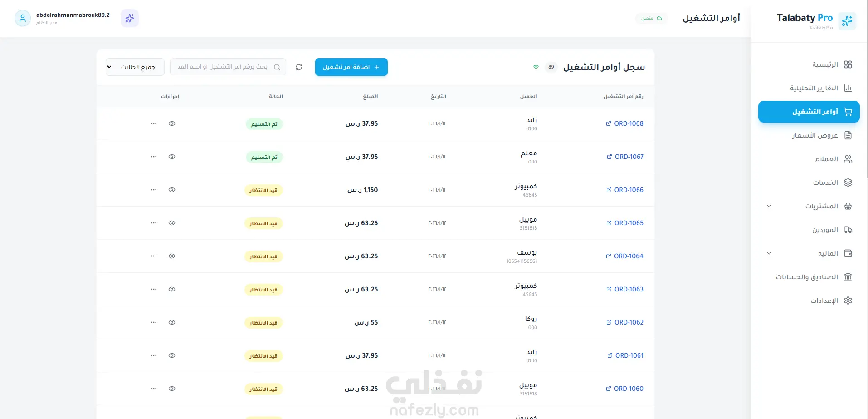This screenshot has height=419, width=868.
Task: Open more actions for order ORD-1063
Action: pos(154,289)
